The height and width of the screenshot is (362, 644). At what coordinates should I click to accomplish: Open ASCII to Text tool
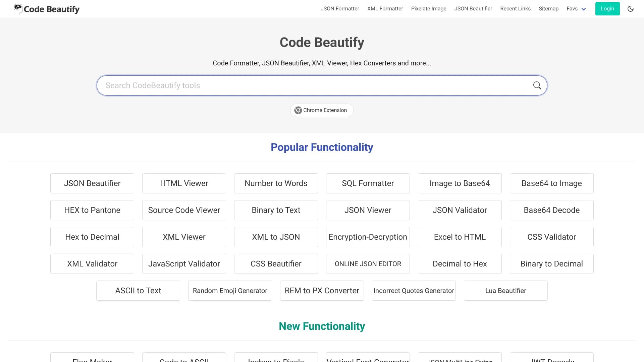pos(138,291)
